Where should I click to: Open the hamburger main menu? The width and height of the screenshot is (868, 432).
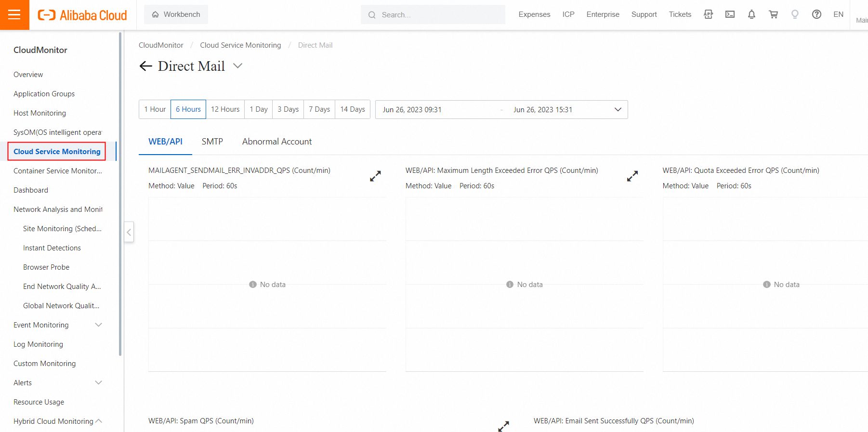(x=14, y=14)
